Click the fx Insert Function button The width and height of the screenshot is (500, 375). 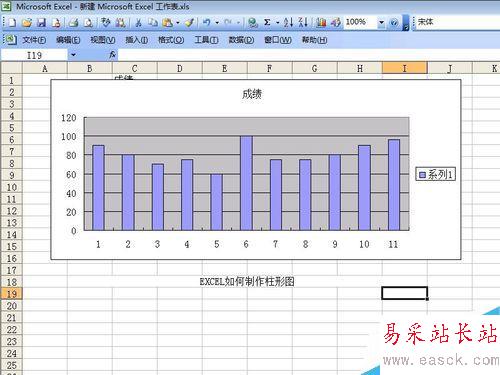pos(112,55)
